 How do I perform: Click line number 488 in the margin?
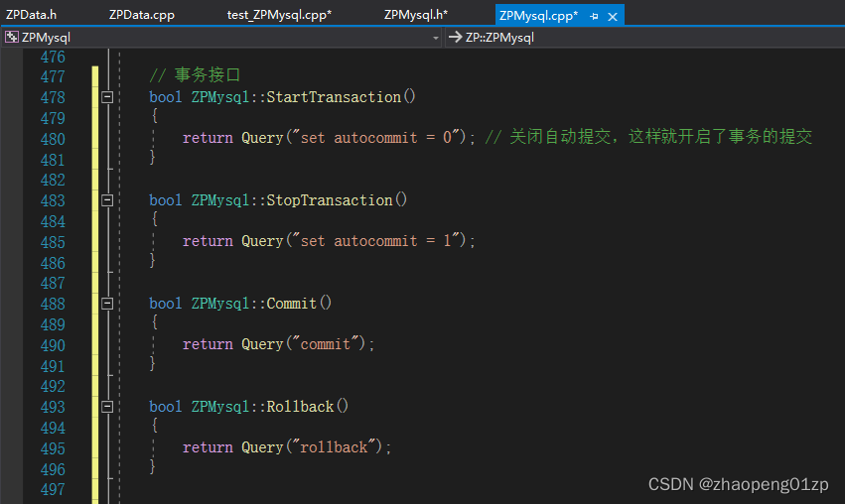point(53,305)
